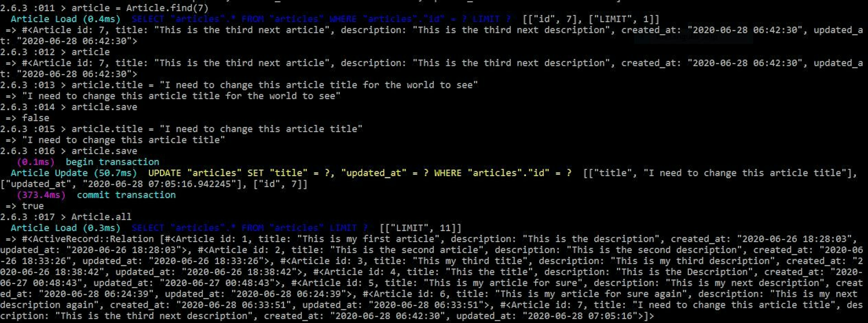Click the blue SELECT query with WHERE clause
Viewport: 868px width, 323px height.
click(x=321, y=19)
